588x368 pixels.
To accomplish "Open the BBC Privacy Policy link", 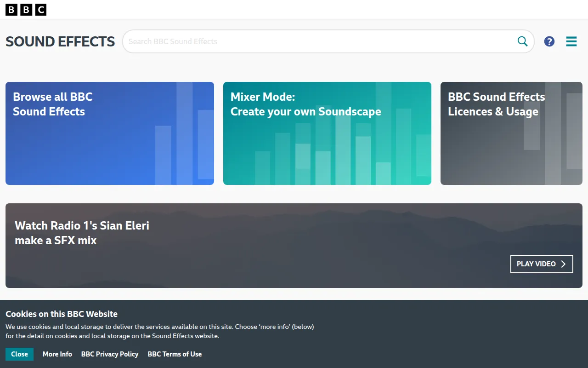I will pos(110,354).
